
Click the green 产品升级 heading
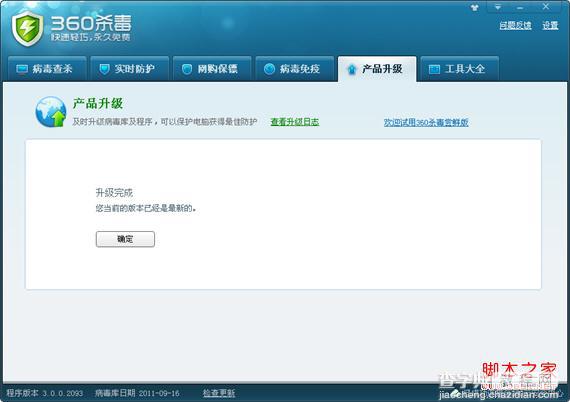(x=98, y=104)
